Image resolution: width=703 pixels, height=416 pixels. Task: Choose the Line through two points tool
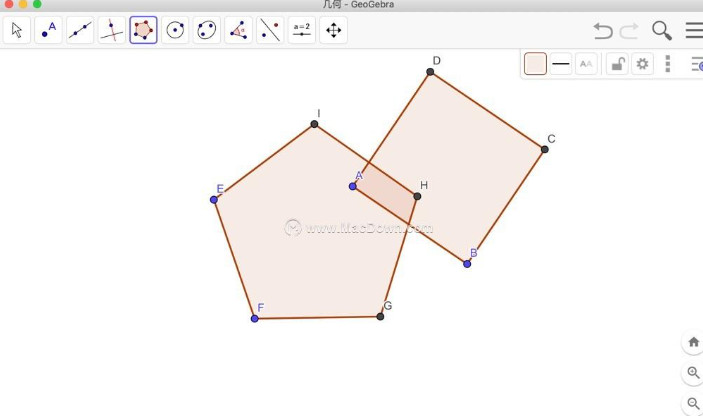80,30
